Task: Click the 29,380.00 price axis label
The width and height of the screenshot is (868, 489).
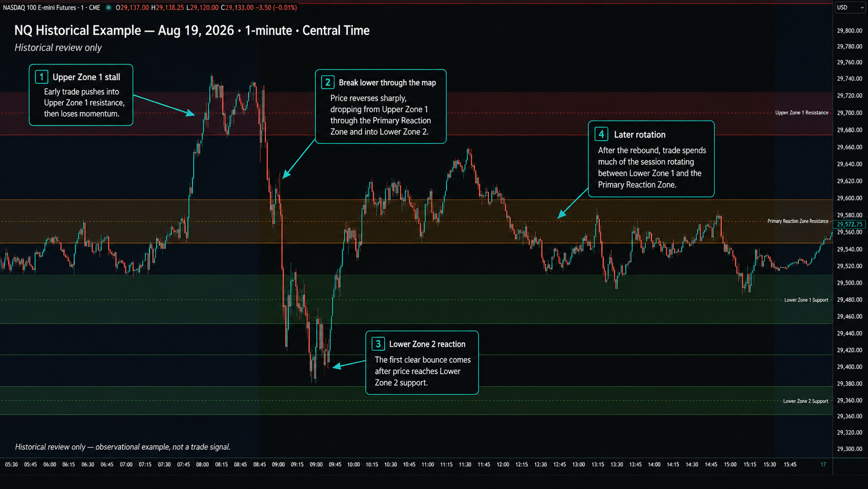Action: point(849,384)
